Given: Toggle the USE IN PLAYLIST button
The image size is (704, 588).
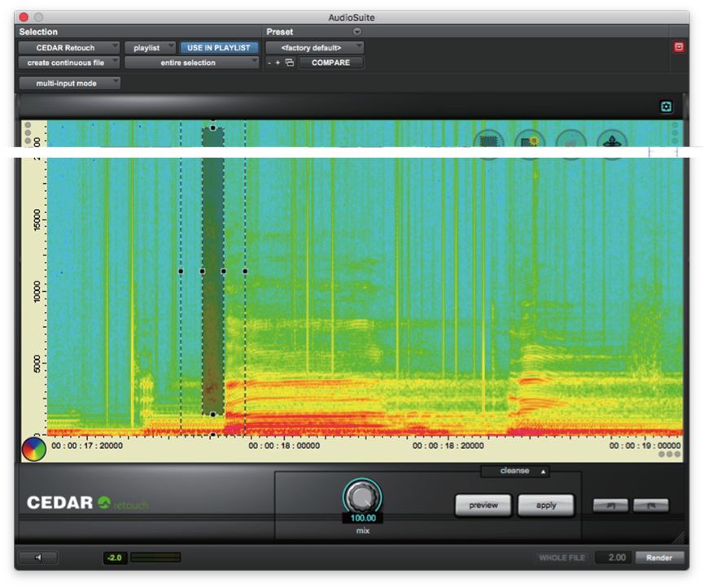Looking at the screenshot, I should point(219,47).
